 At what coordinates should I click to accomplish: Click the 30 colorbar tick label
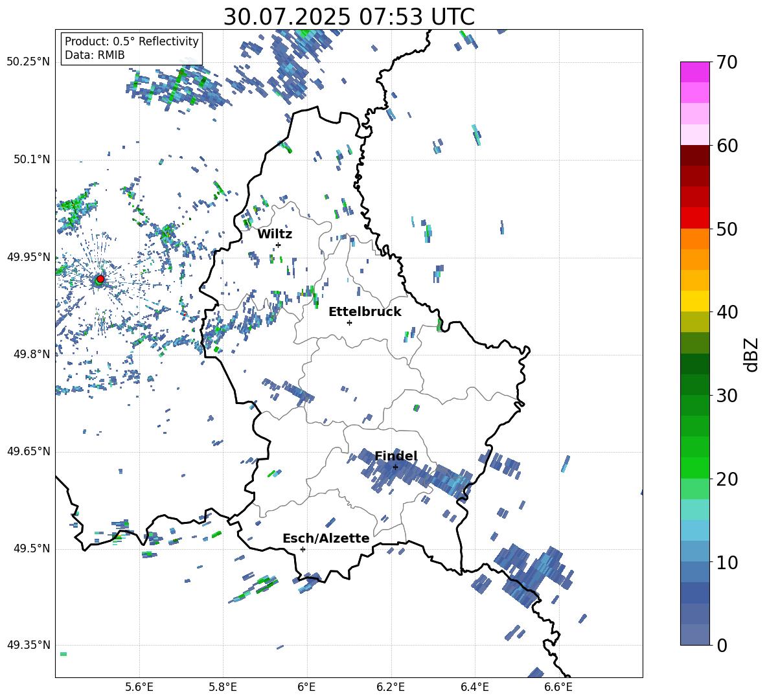pyautogui.click(x=727, y=395)
